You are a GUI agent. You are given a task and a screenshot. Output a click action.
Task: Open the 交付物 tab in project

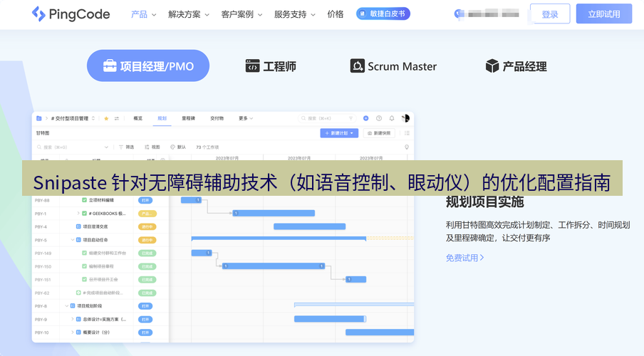pos(217,118)
